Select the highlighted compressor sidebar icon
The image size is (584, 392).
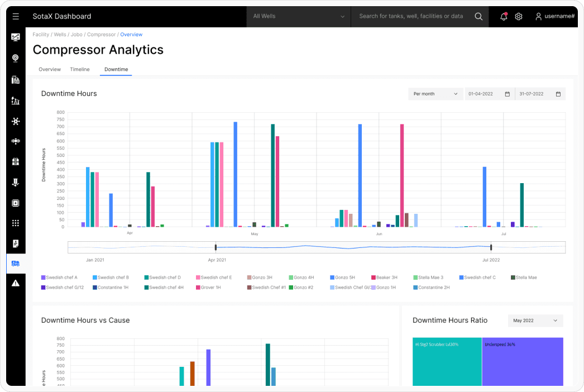pos(16,264)
